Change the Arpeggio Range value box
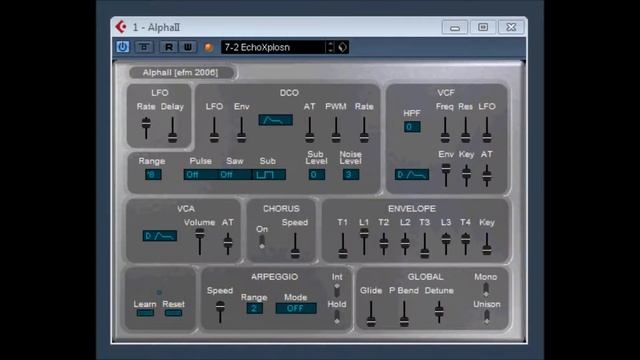Image resolution: width=640 pixels, height=360 pixels. 254,308
